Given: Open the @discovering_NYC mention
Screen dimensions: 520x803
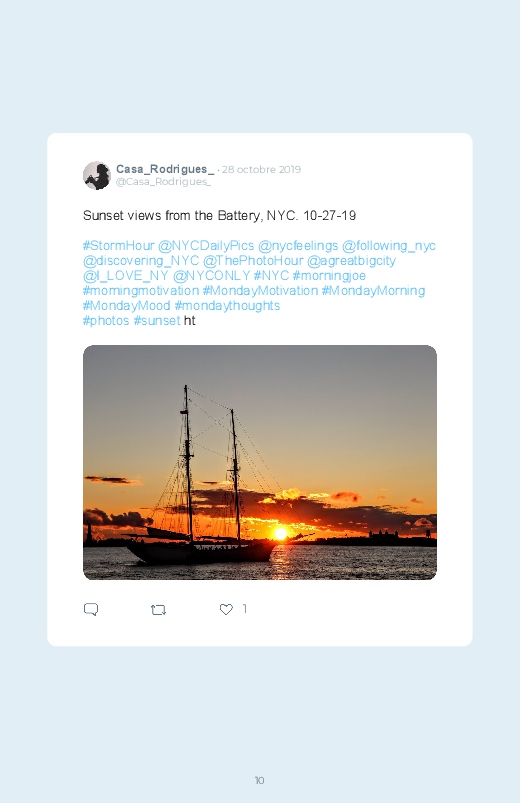Looking at the screenshot, I should (141, 261).
